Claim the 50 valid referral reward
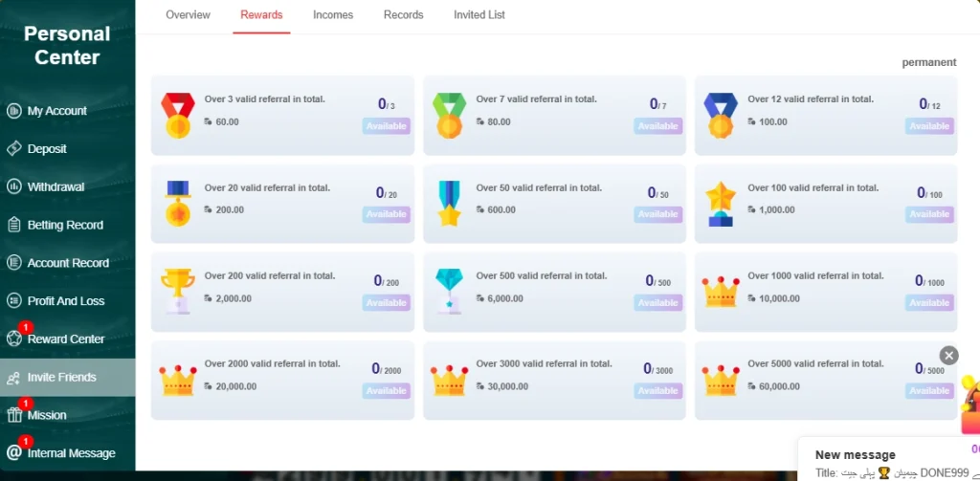The image size is (980, 481). [x=657, y=214]
